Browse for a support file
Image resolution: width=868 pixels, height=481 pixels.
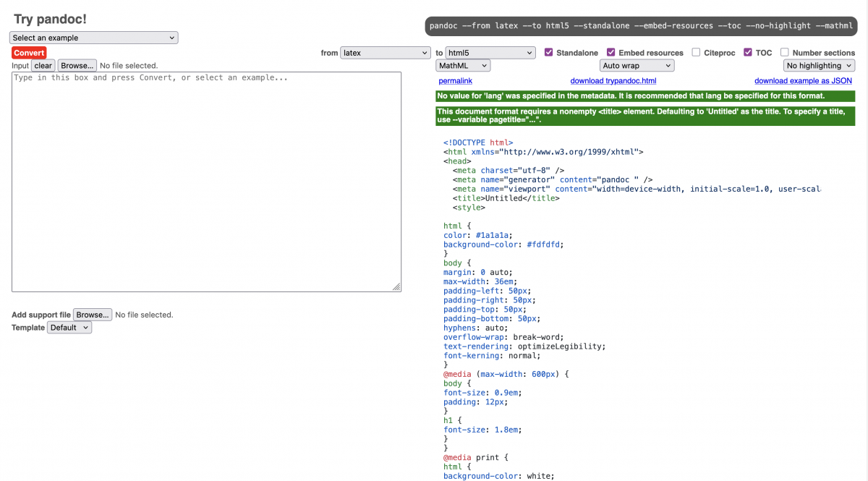coord(93,315)
